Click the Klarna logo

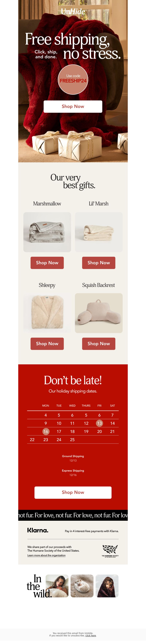pos(38,530)
